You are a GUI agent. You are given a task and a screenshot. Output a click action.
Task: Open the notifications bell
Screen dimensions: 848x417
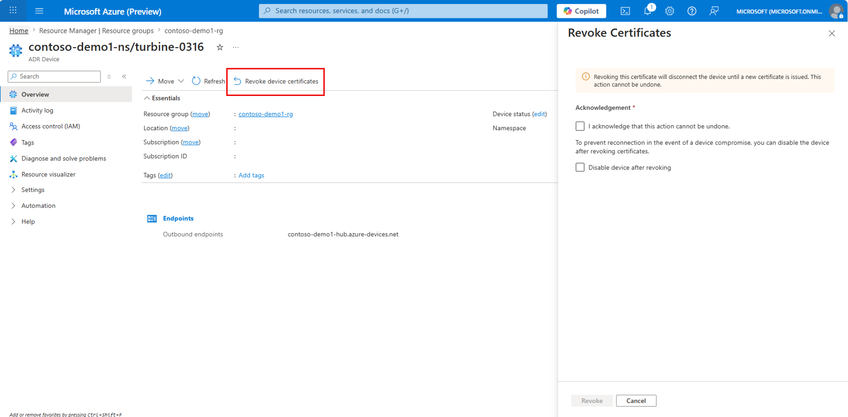coord(648,11)
